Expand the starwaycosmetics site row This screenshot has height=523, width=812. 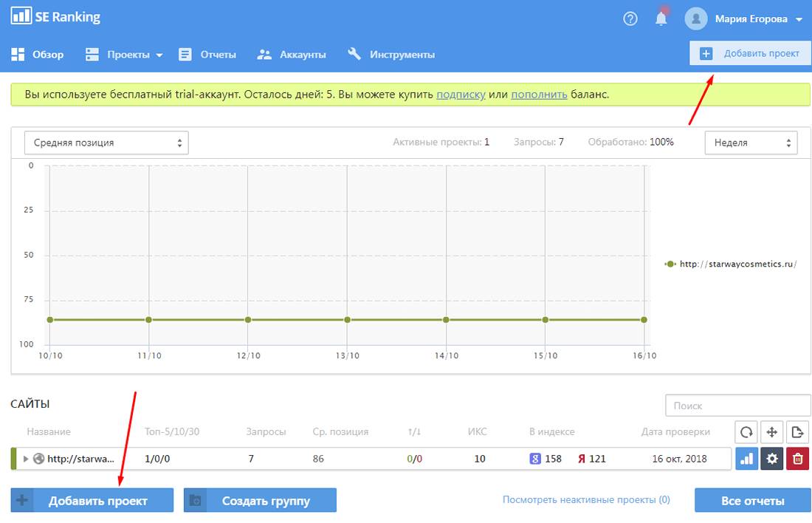[x=26, y=459]
